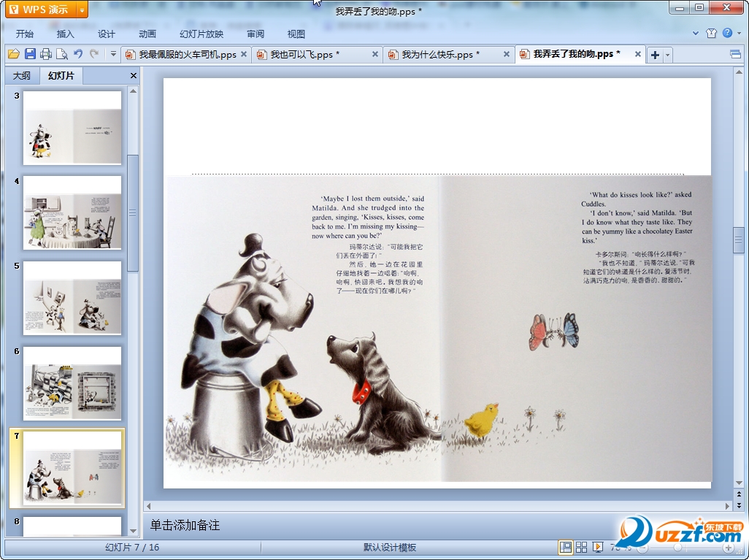Click the thumbnail pane scroll down arrow

134,530
